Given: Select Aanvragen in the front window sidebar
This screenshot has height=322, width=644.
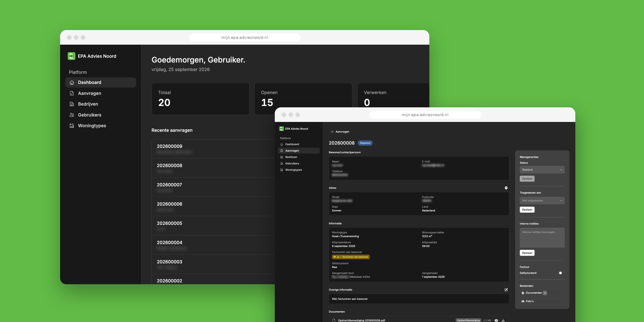Looking at the screenshot, I should (x=299, y=151).
